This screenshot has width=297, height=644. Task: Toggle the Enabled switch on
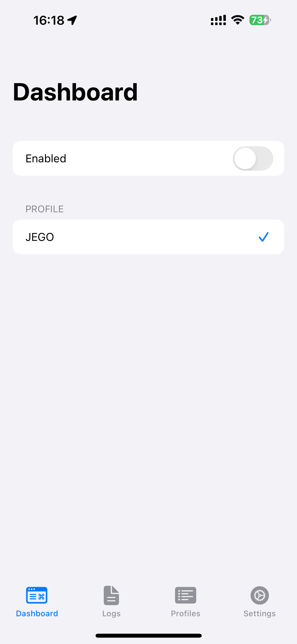253,158
